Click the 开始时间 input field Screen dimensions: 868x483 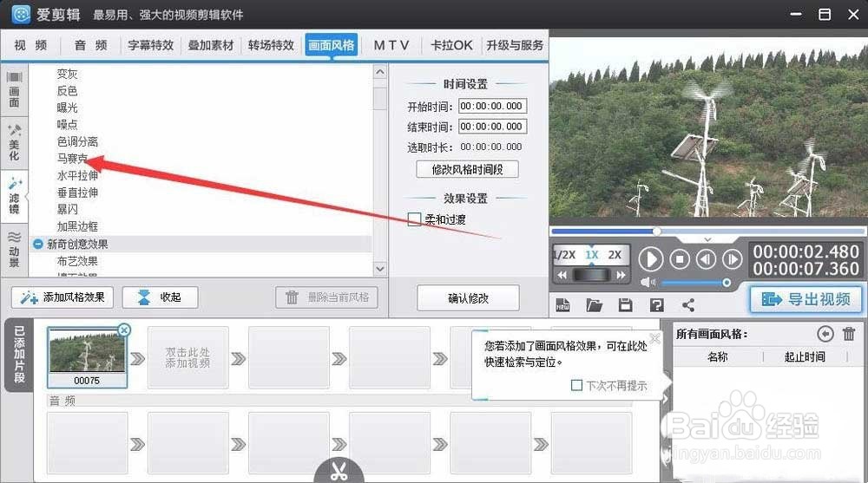click(x=492, y=107)
